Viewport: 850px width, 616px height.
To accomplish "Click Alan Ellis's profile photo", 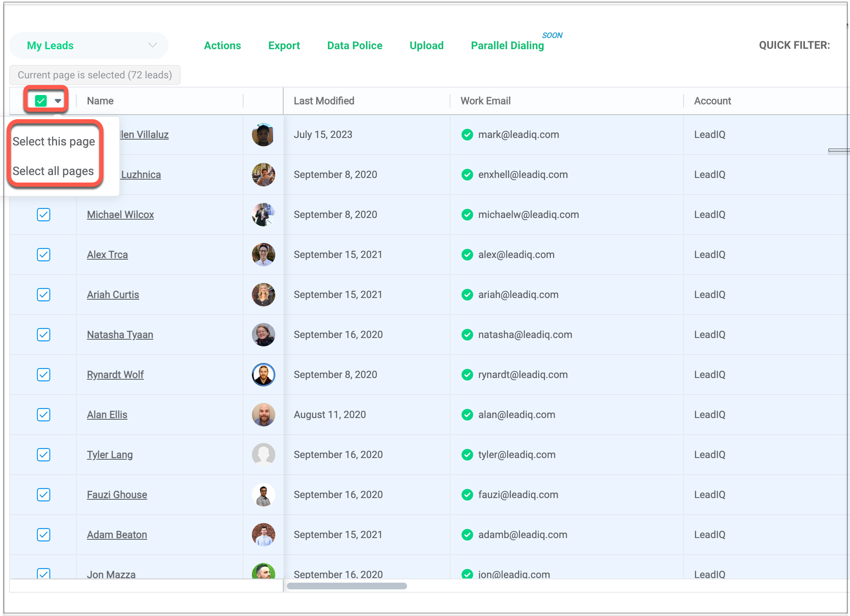I will click(263, 415).
